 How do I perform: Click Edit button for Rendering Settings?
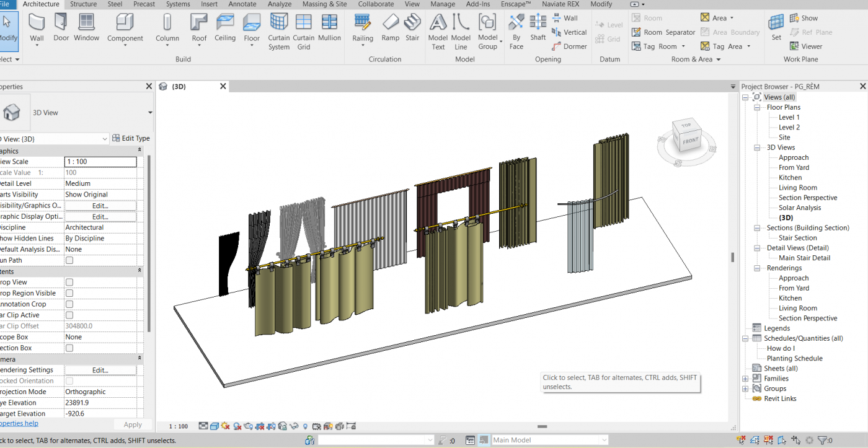click(100, 370)
